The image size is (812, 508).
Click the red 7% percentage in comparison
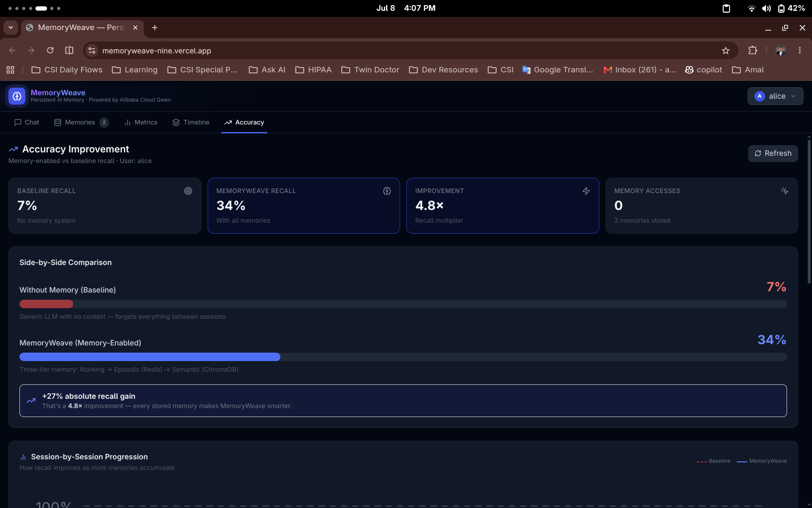[x=776, y=287]
